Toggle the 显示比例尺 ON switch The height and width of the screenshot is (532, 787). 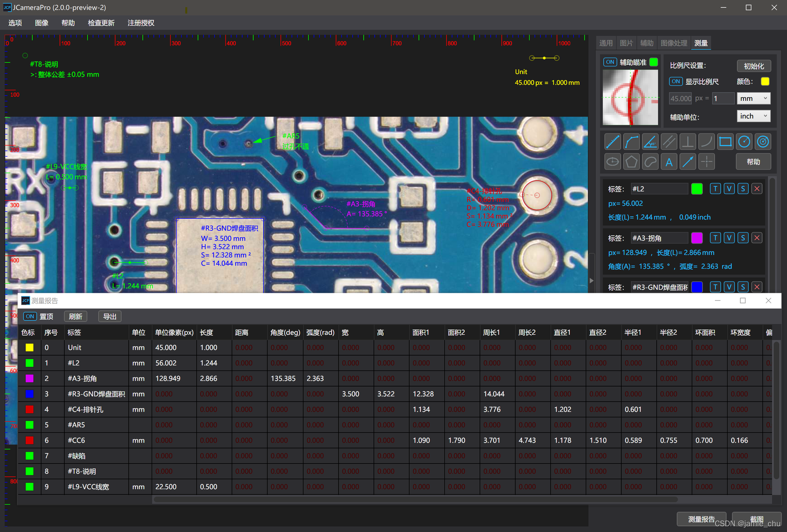tap(676, 82)
